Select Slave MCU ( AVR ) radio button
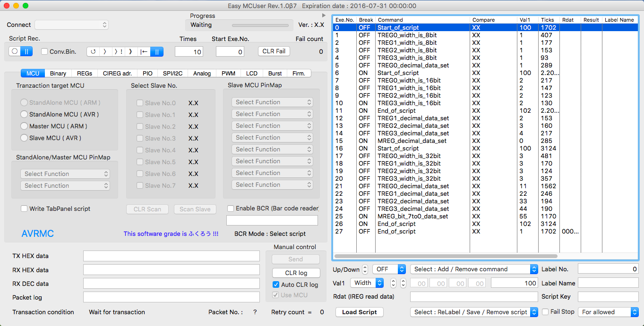 [x=24, y=138]
